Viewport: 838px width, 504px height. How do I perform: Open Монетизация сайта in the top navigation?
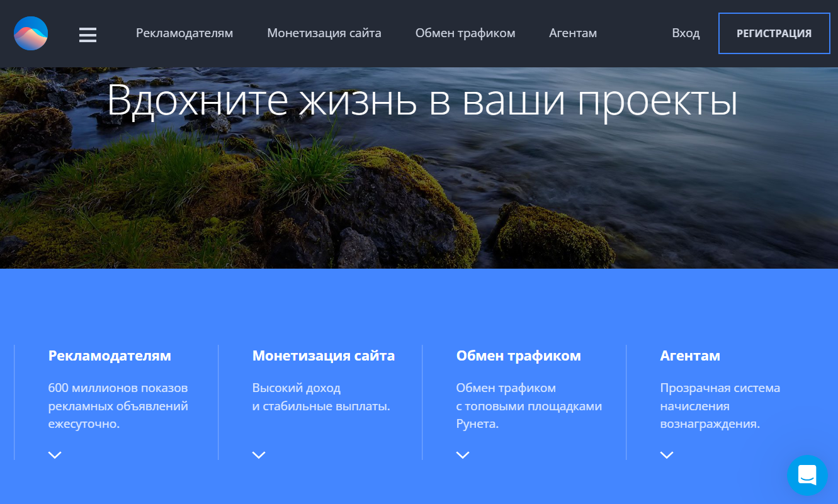click(324, 33)
